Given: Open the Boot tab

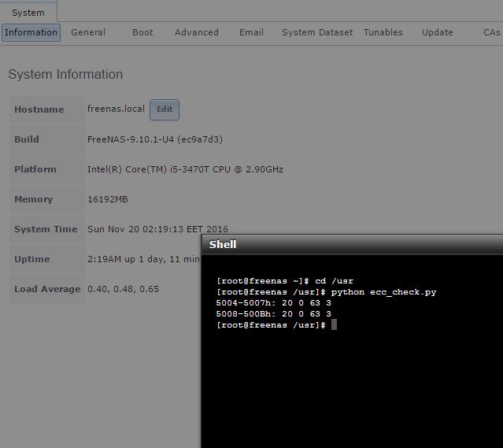Looking at the screenshot, I should click(142, 32).
